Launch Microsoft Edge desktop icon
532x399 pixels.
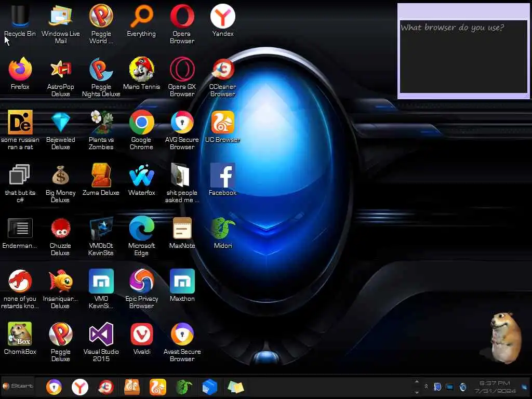click(141, 236)
